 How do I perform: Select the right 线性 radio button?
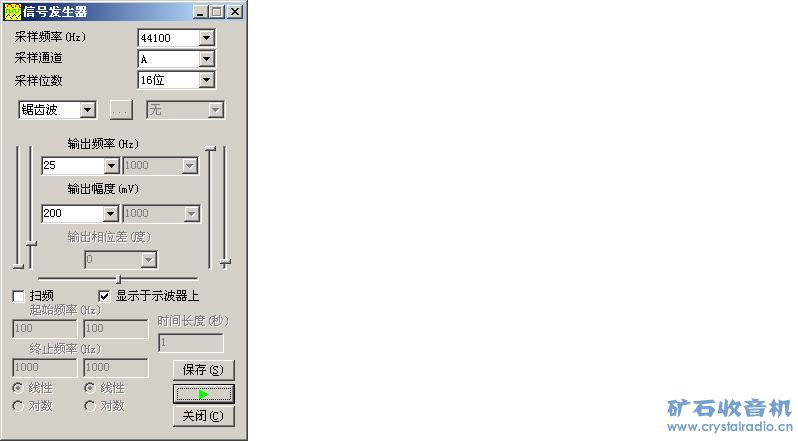pos(90,388)
